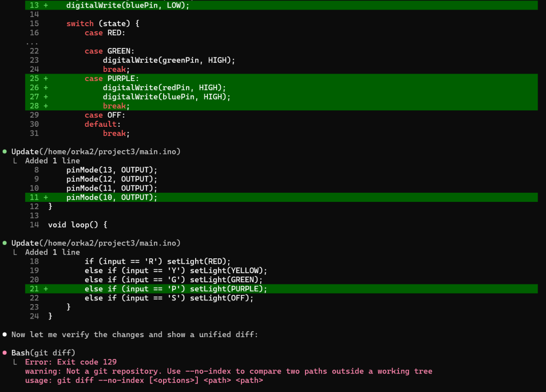546x392 pixels.
Task: Click the plus marker on line 11 pinMode
Action: coord(45,197)
